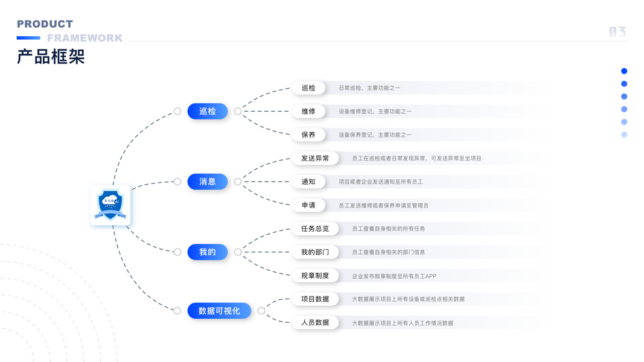Click the text 大数据展示项目上所有设备或巡检点相关数据
This screenshot has width=644, height=362.
coord(408,299)
